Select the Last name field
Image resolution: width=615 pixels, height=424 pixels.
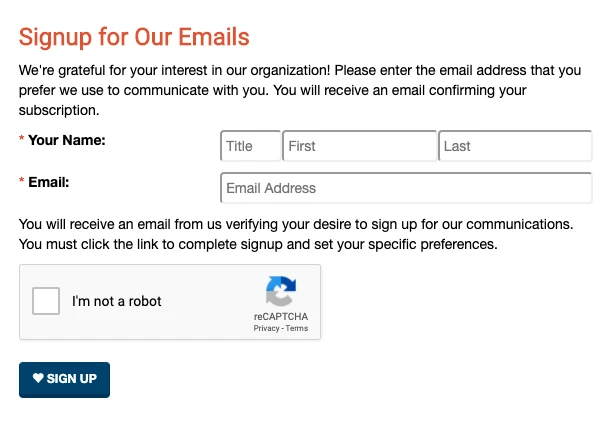pyautogui.click(x=515, y=146)
